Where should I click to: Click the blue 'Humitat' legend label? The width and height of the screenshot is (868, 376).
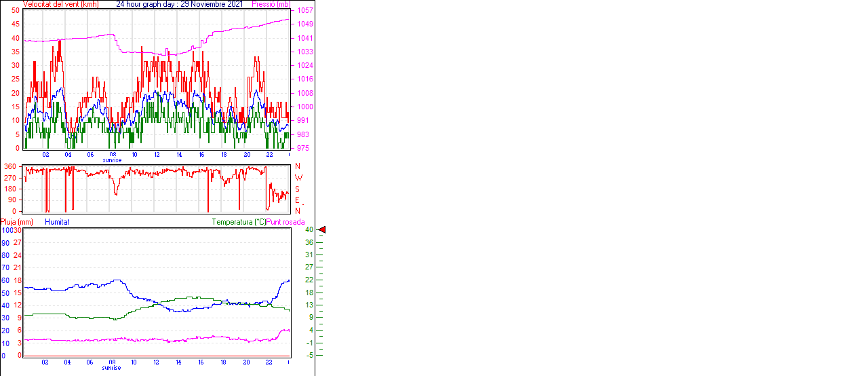click(57, 222)
